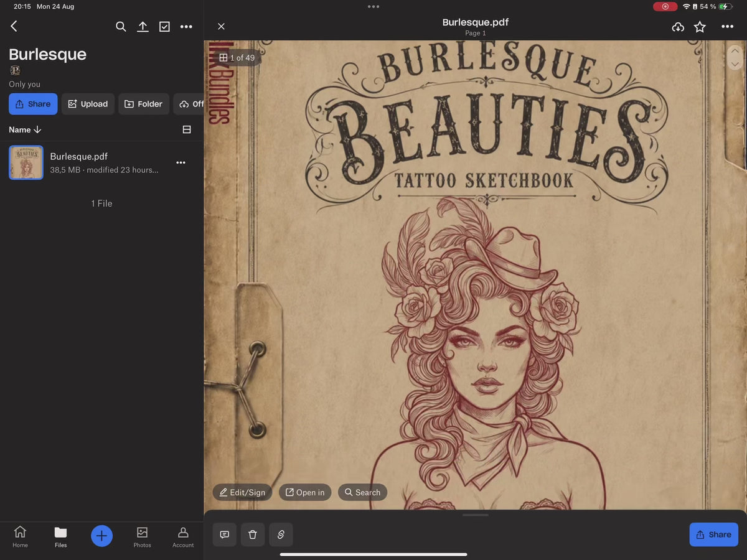Tap the battery status indicator

point(726,6)
